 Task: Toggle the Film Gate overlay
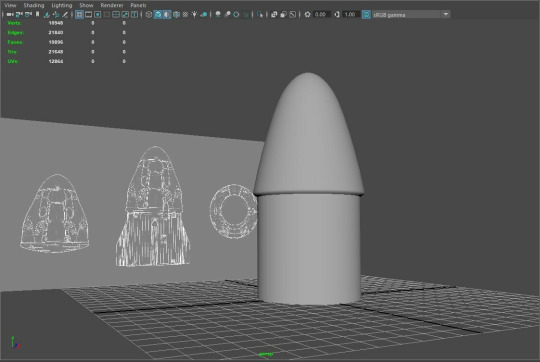pos(89,14)
